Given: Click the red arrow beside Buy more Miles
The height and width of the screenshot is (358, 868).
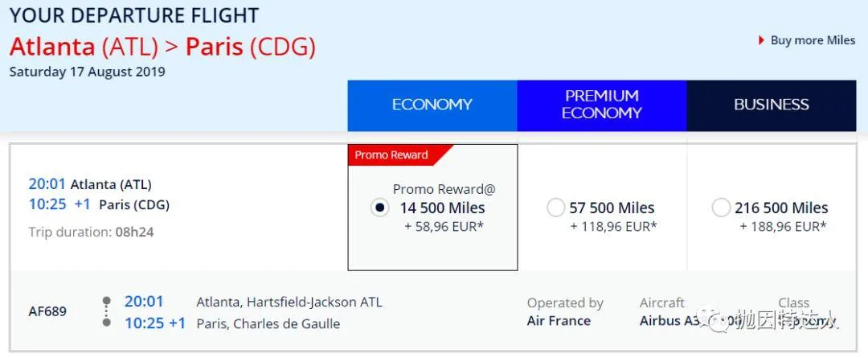Looking at the screenshot, I should [x=761, y=40].
